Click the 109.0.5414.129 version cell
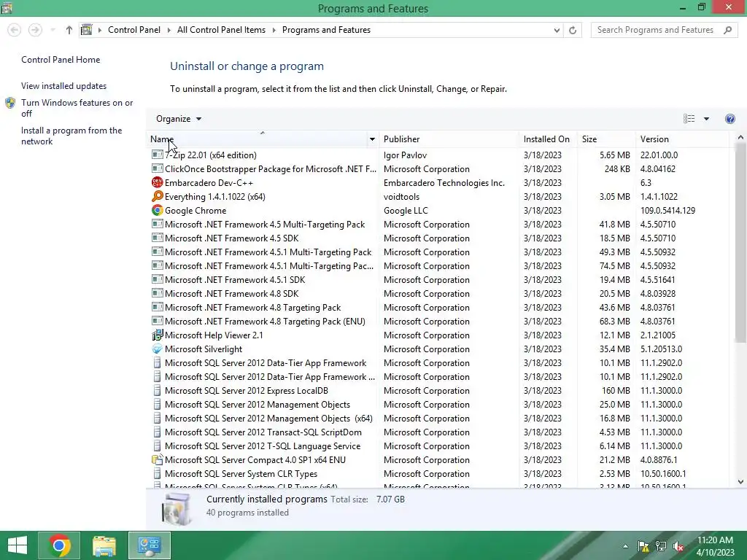747x560 pixels. (x=667, y=210)
